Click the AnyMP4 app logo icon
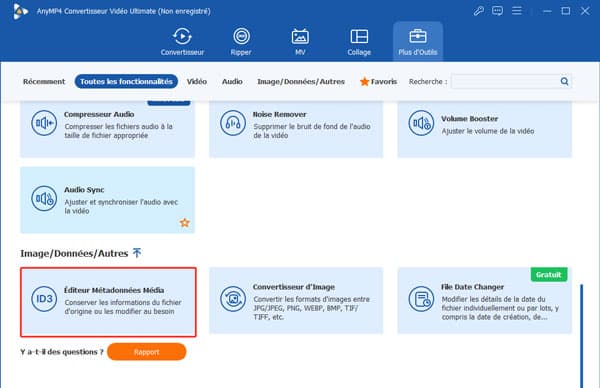Viewport: 600px width, 388px height. [x=20, y=11]
